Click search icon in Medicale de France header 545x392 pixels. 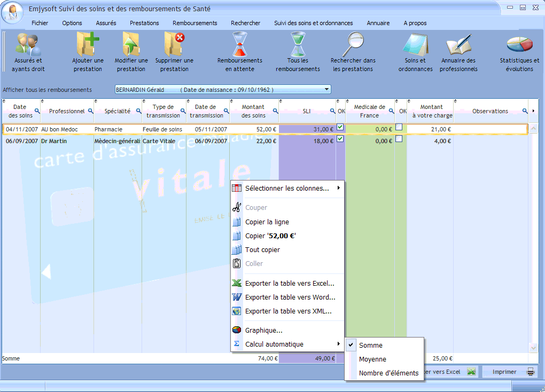coord(391,111)
